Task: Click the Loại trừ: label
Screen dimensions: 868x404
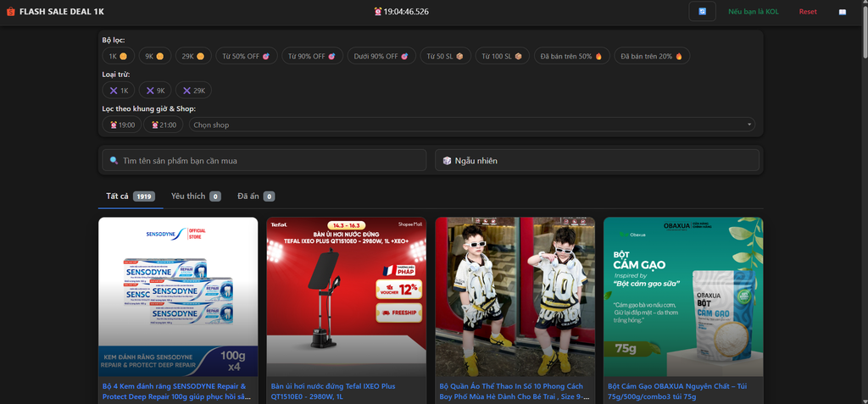Action: pos(116,75)
